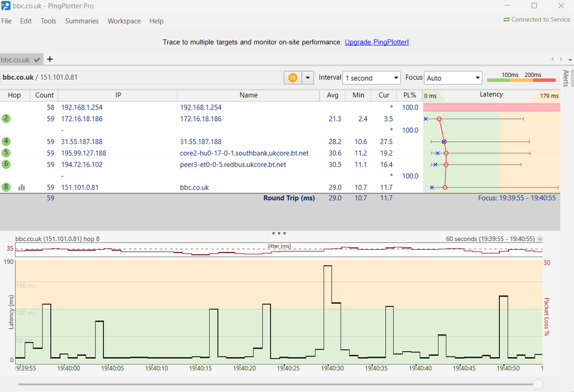Pause the running trace
574x392 pixels.
292,77
